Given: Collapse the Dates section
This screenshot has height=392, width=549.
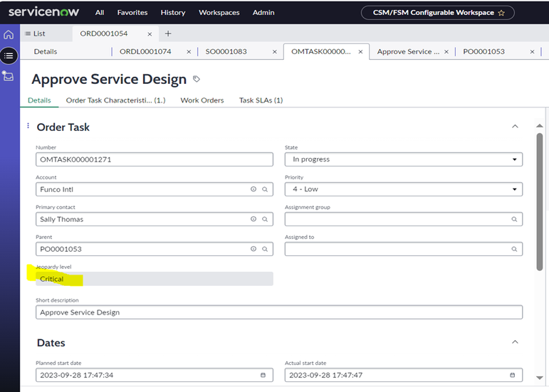Looking at the screenshot, I should (515, 342).
